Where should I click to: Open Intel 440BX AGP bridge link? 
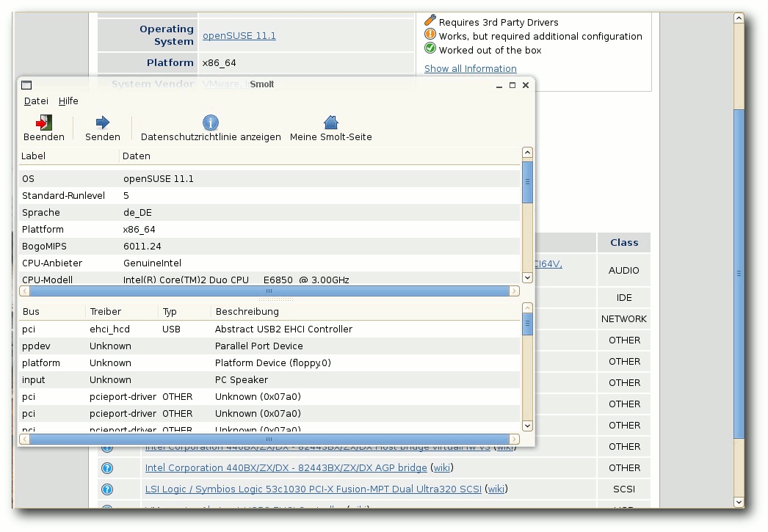point(286,468)
